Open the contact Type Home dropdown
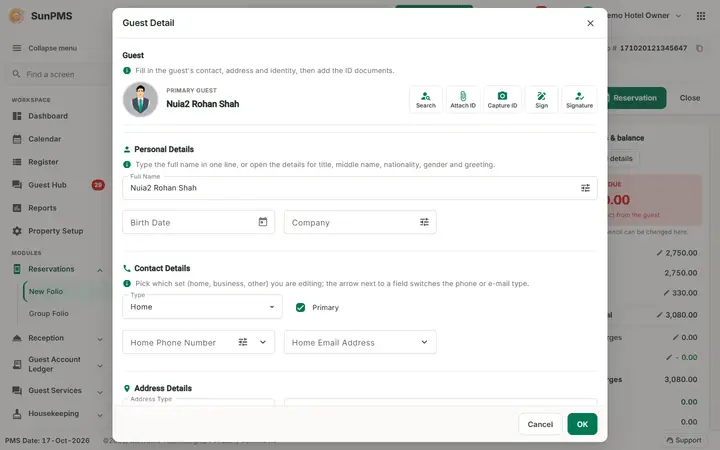 click(x=202, y=307)
